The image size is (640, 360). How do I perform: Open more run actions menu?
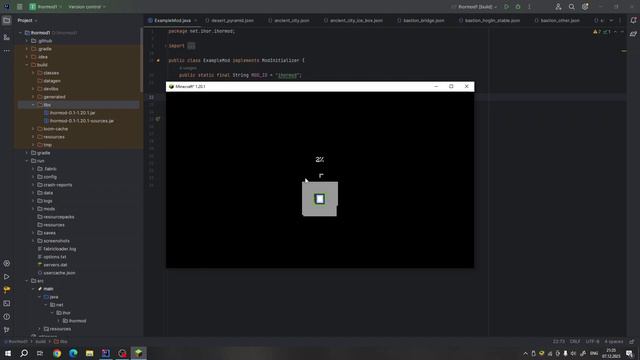tap(529, 7)
